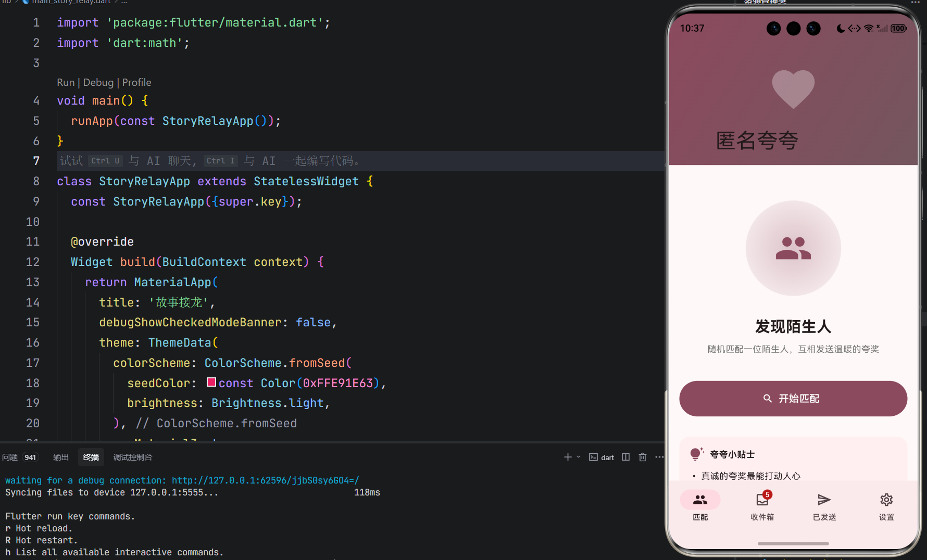
Task: Click the 10:37 clock on the phone
Action: pos(692,28)
